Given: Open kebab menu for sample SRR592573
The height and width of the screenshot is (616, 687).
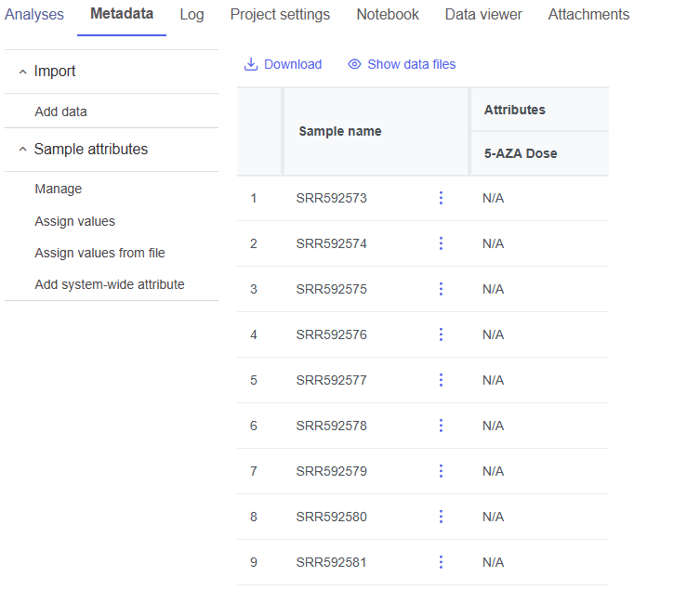Looking at the screenshot, I should [x=441, y=198].
